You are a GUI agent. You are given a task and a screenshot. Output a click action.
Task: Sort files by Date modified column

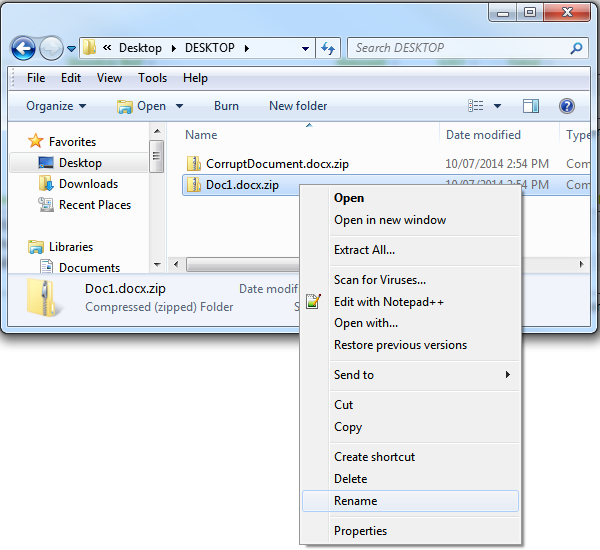483,135
